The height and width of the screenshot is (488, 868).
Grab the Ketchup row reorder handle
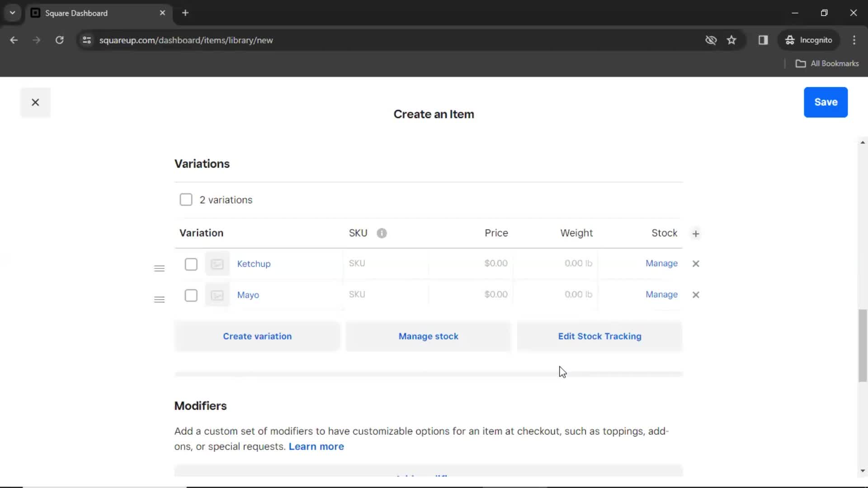pos(159,268)
